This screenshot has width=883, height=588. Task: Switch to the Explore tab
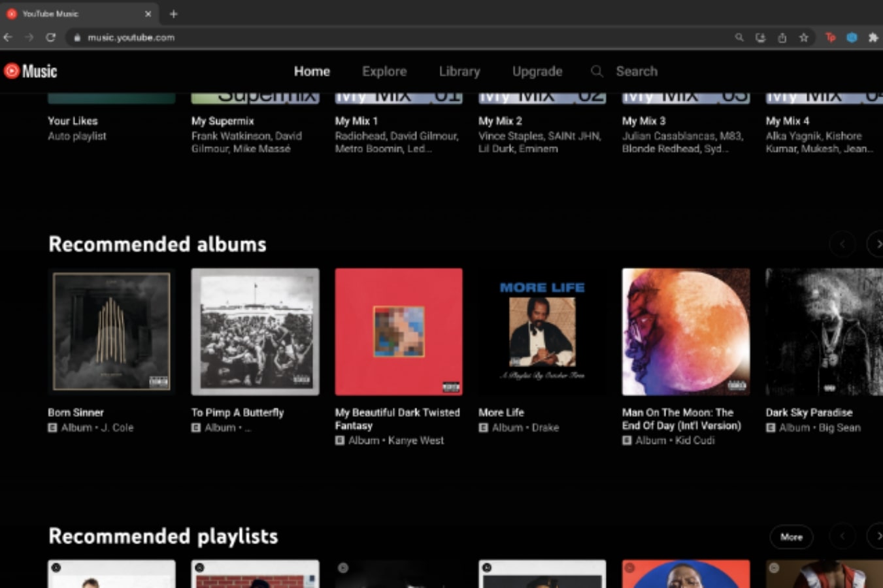tap(384, 71)
